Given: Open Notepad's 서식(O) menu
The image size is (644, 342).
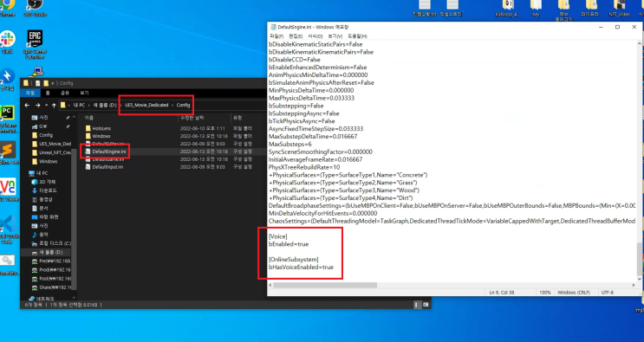Looking at the screenshot, I should click(x=315, y=36).
